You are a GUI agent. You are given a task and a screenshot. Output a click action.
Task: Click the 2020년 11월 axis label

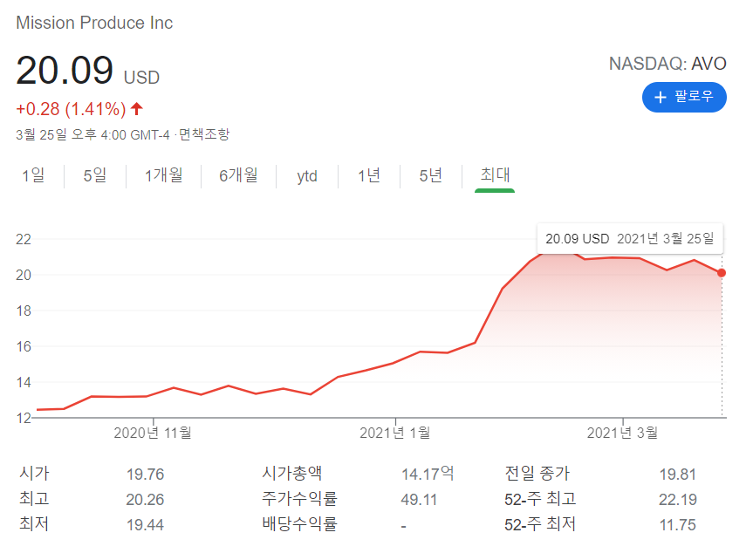(x=153, y=433)
